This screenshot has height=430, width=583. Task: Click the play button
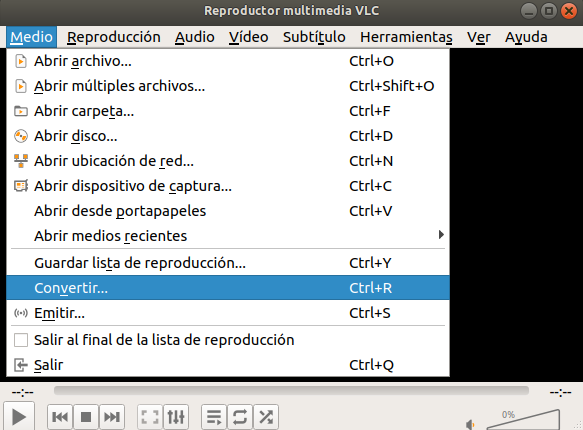pos(19,417)
